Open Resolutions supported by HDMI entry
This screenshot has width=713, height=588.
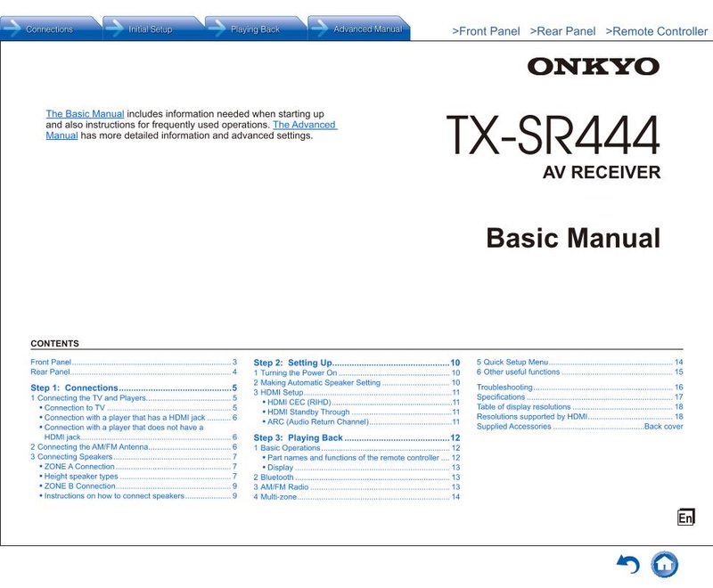(580, 416)
